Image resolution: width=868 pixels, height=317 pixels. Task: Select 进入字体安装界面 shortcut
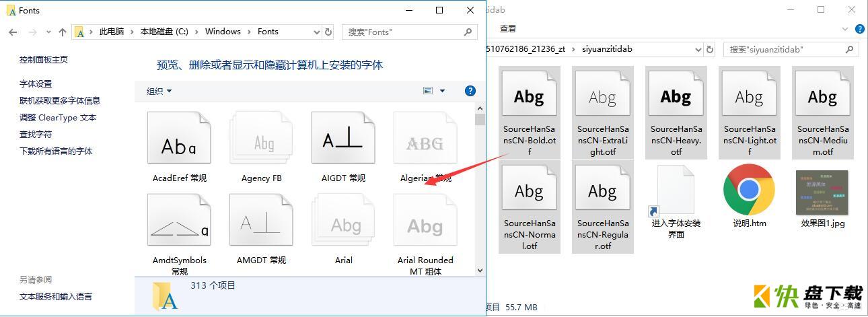[676, 201]
